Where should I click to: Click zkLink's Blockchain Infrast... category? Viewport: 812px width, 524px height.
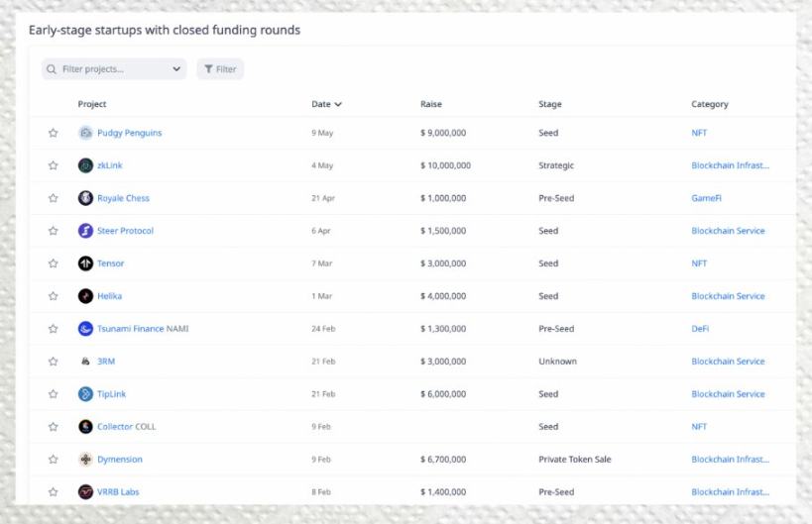click(730, 165)
